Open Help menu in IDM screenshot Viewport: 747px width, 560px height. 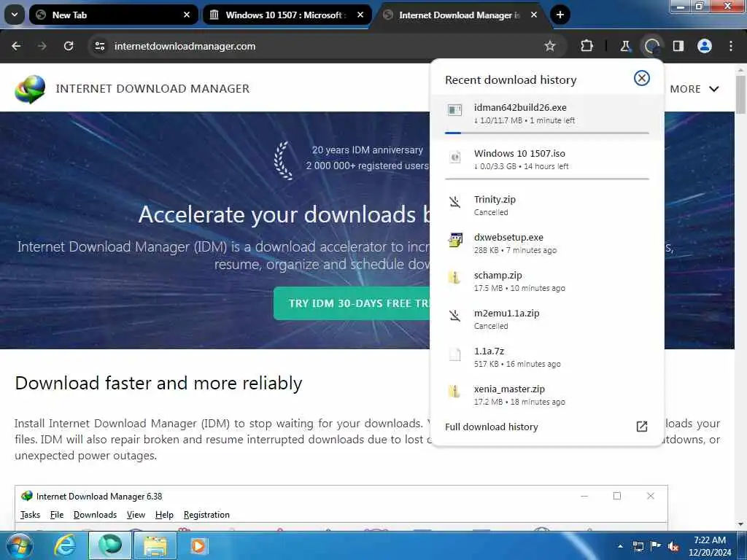[164, 515]
